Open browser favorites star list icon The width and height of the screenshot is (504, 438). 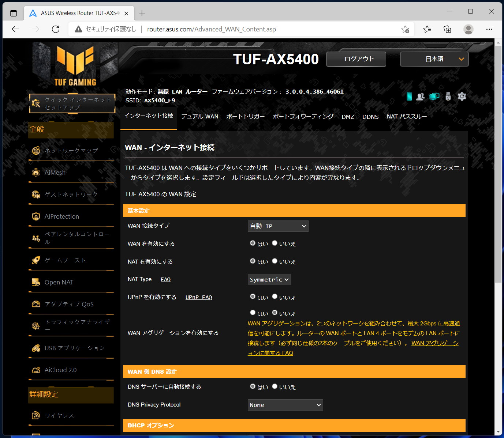427,29
